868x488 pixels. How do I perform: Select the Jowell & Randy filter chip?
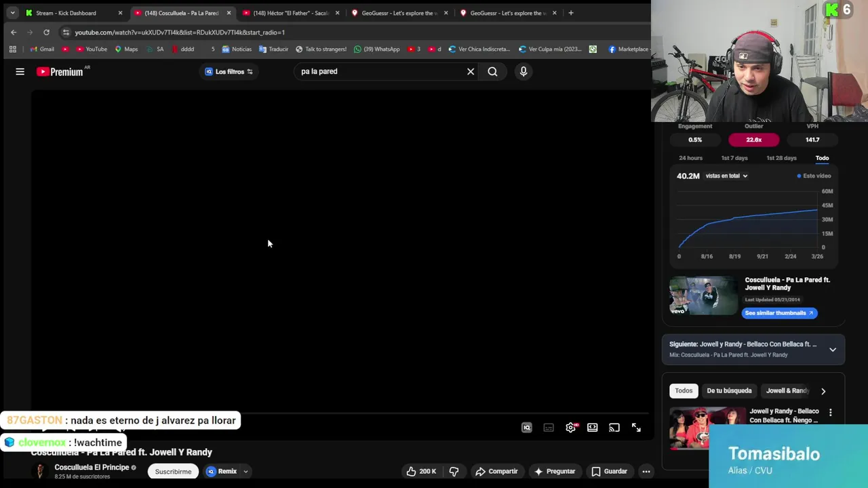coord(787,390)
